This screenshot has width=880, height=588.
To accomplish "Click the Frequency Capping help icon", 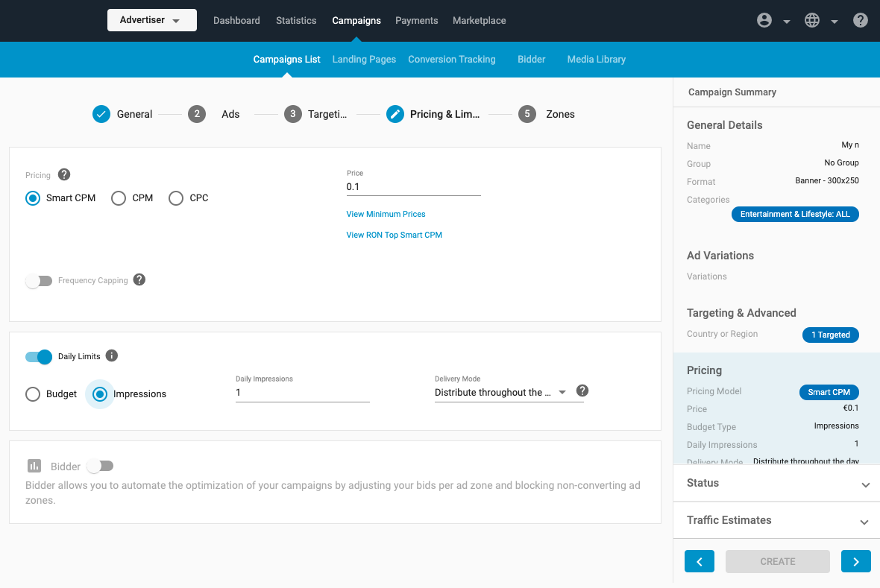I will (x=139, y=280).
